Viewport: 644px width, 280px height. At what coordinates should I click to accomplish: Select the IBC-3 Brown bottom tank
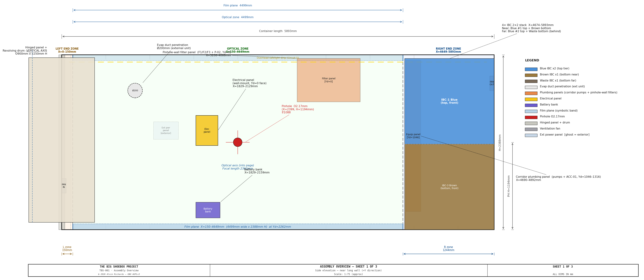pos(449,187)
